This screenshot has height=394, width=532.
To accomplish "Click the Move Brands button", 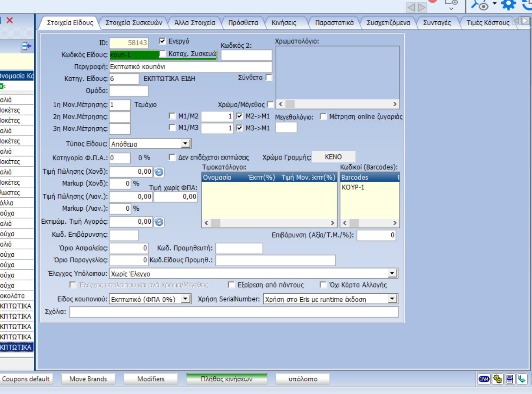I will coord(88,379).
